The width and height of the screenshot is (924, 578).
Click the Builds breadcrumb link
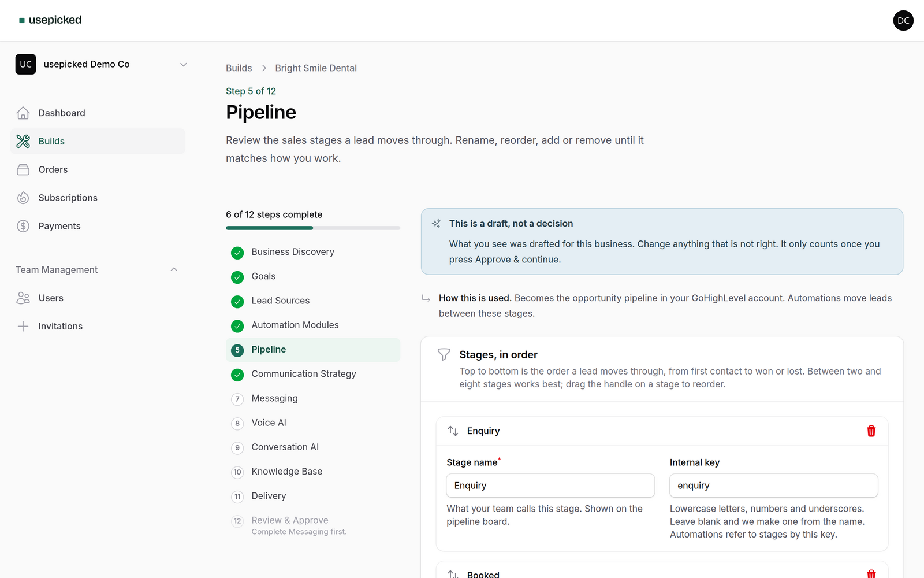click(239, 68)
